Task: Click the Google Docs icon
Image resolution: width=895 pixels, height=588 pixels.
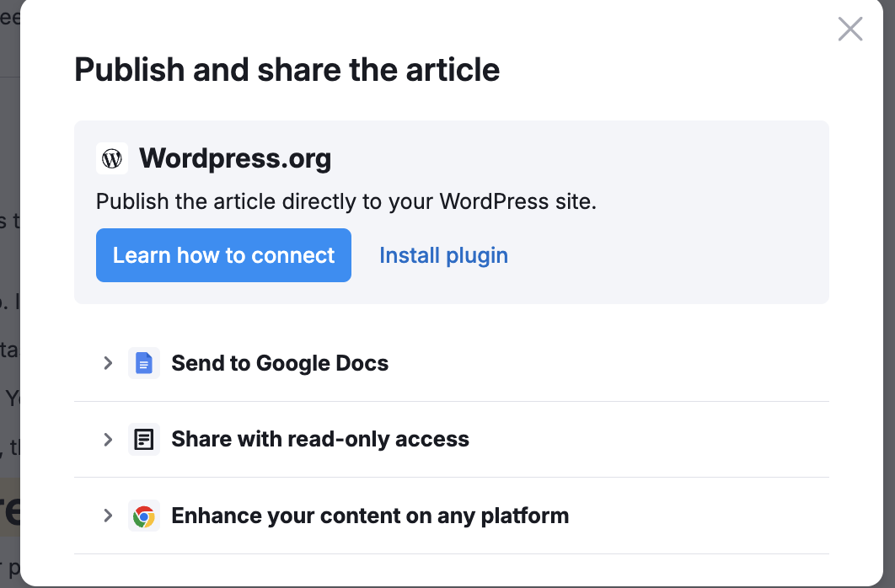Action: click(x=144, y=363)
